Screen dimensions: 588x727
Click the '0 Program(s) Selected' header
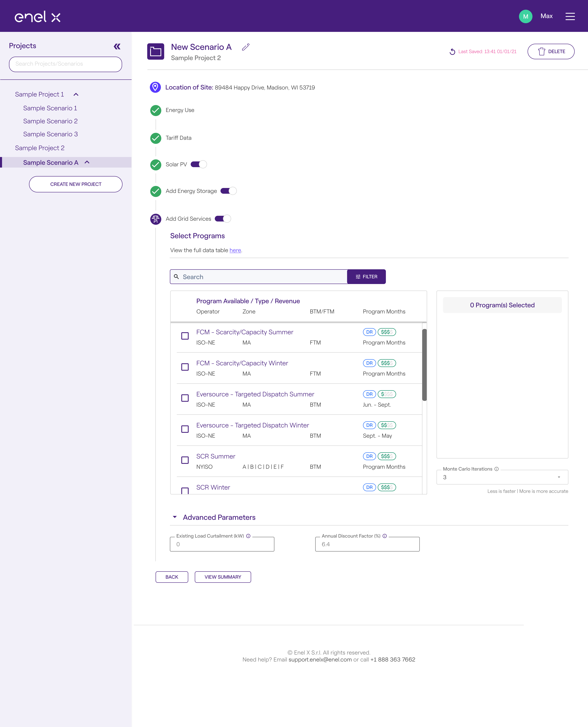tap(502, 305)
